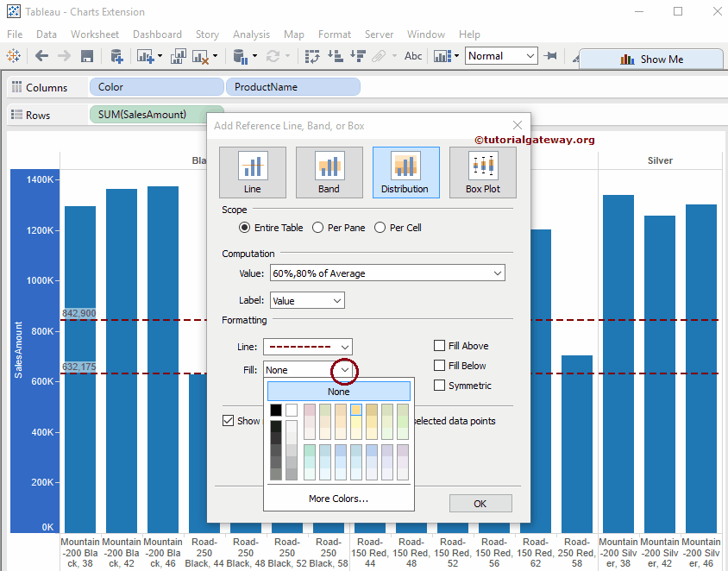
Task: Open the Analysis menu
Action: tap(251, 35)
